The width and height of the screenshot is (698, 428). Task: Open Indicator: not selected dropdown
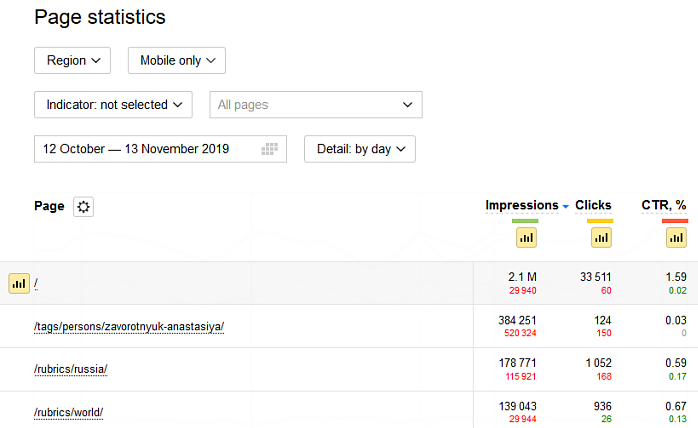pyautogui.click(x=113, y=104)
